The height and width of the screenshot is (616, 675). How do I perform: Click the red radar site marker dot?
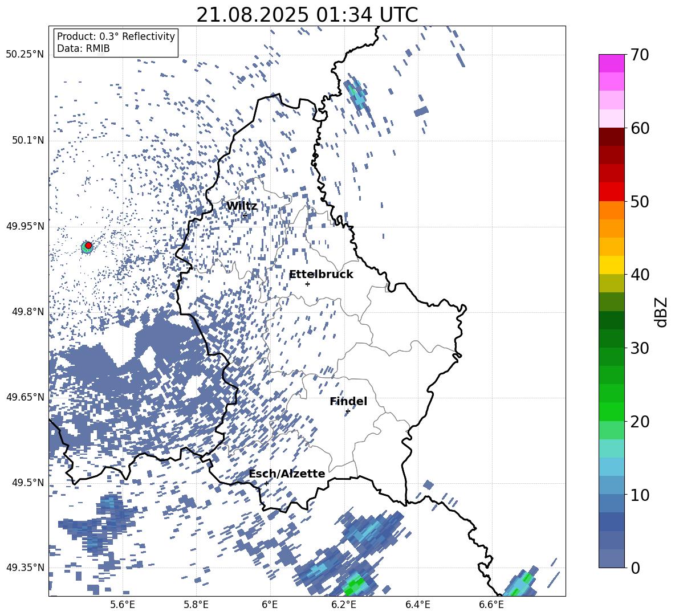(x=88, y=246)
